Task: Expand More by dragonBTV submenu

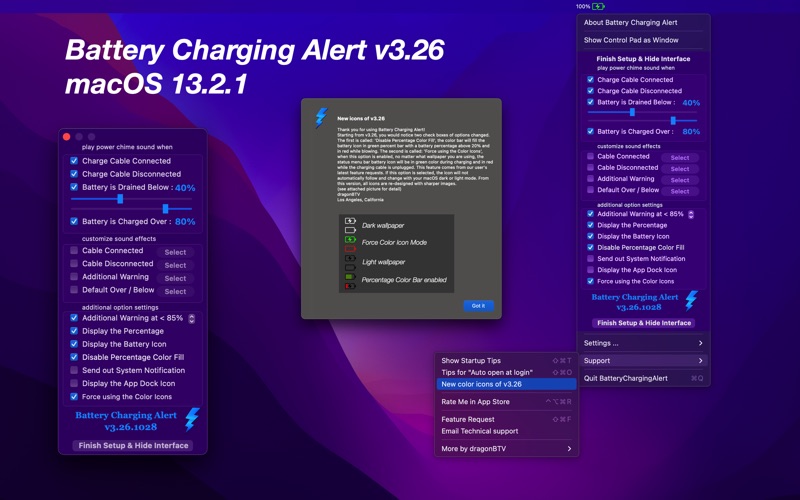Action: coord(506,449)
